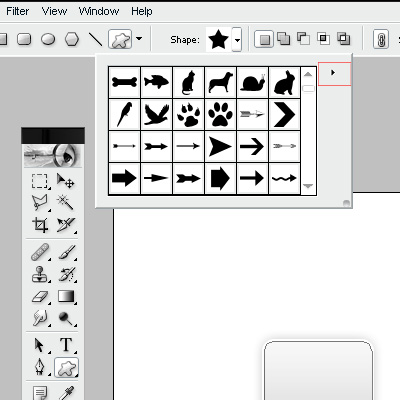Select the Crop tool
This screenshot has width=400, height=400.
point(40,225)
